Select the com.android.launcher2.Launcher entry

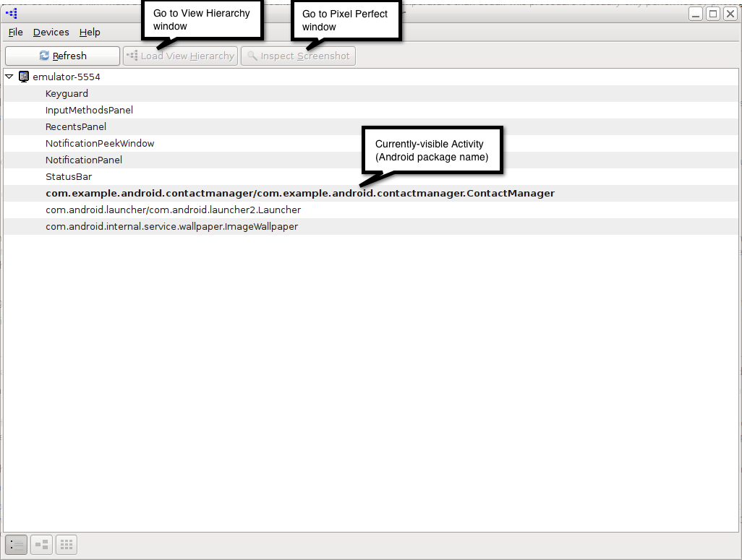pyautogui.click(x=173, y=210)
